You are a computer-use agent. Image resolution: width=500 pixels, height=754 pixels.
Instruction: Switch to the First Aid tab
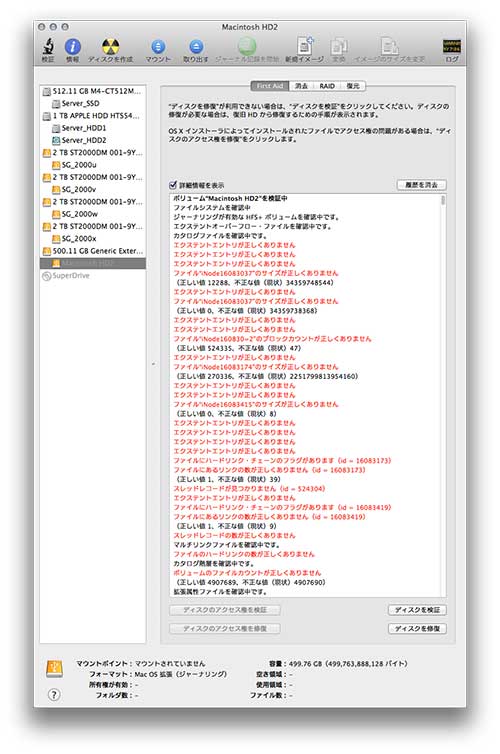270,86
